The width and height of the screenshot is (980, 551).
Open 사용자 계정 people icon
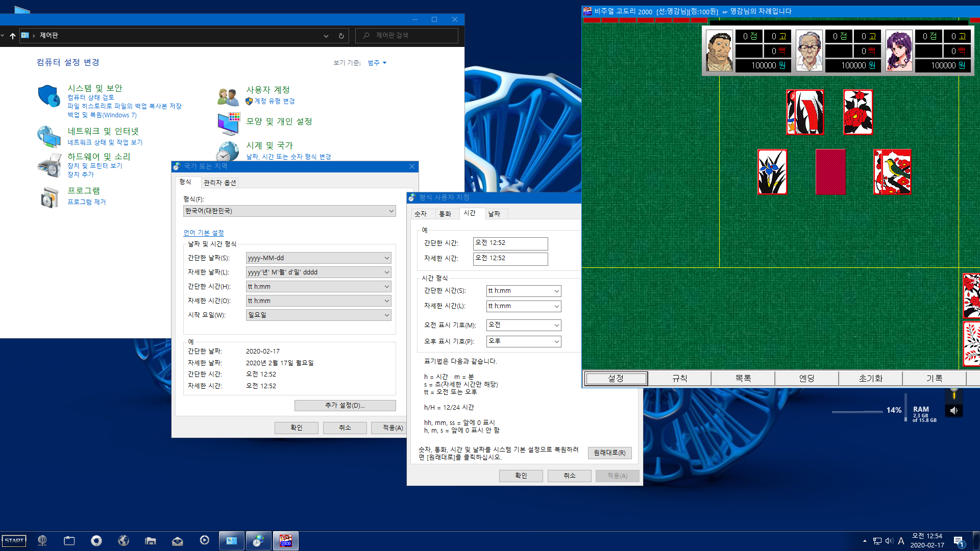pyautogui.click(x=228, y=96)
